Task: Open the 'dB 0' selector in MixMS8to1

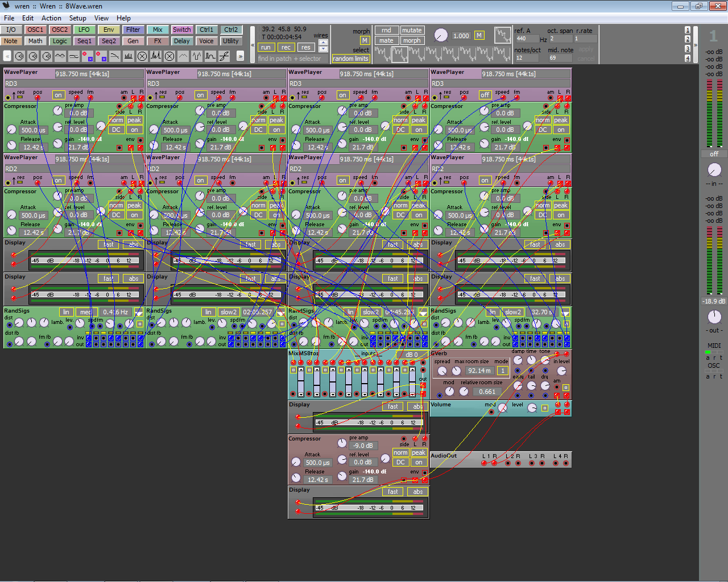Action: 411,355
